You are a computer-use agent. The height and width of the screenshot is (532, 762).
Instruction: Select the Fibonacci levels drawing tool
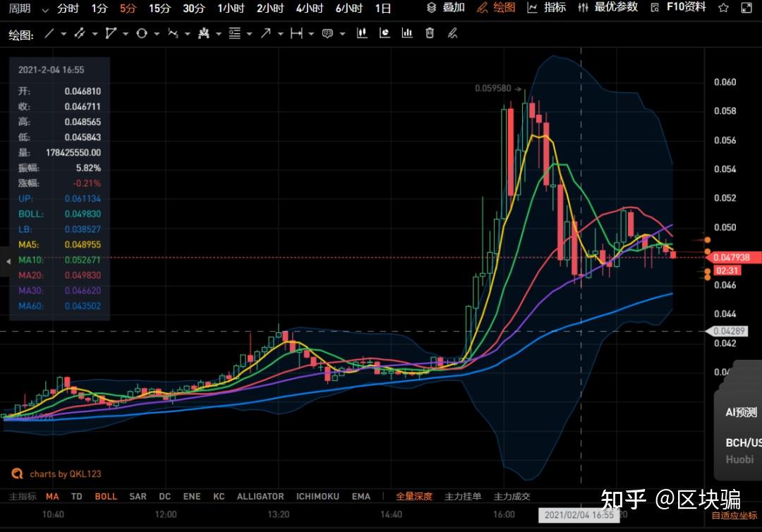[x=235, y=34]
